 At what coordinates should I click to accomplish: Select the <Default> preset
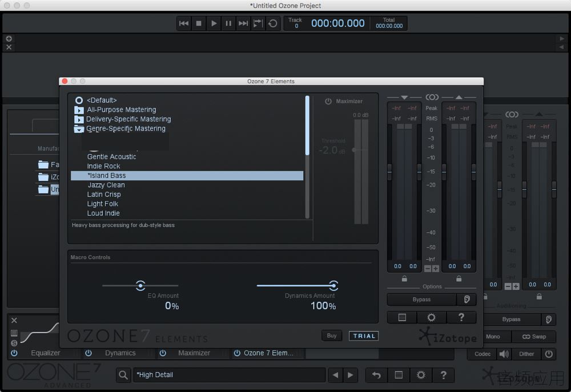[x=102, y=100]
